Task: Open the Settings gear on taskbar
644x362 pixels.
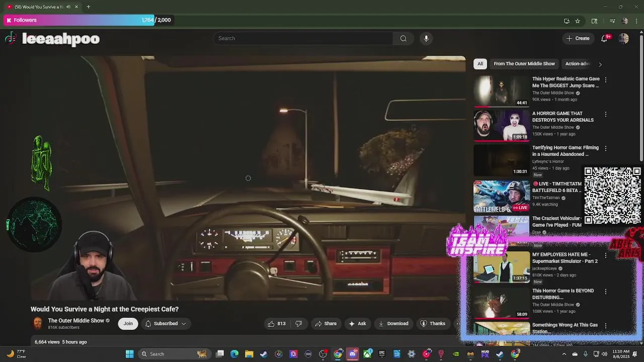Action: coord(412,354)
